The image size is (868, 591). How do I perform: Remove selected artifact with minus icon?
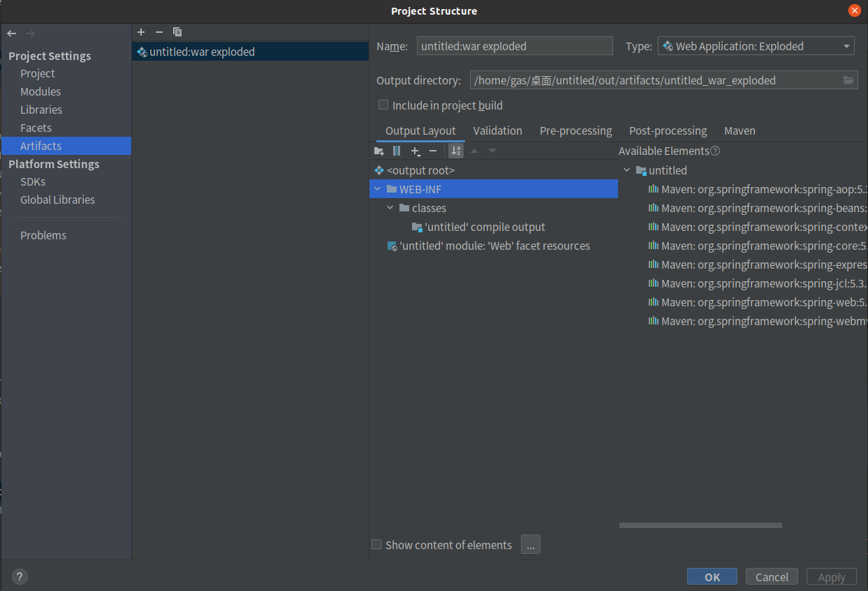click(x=159, y=32)
